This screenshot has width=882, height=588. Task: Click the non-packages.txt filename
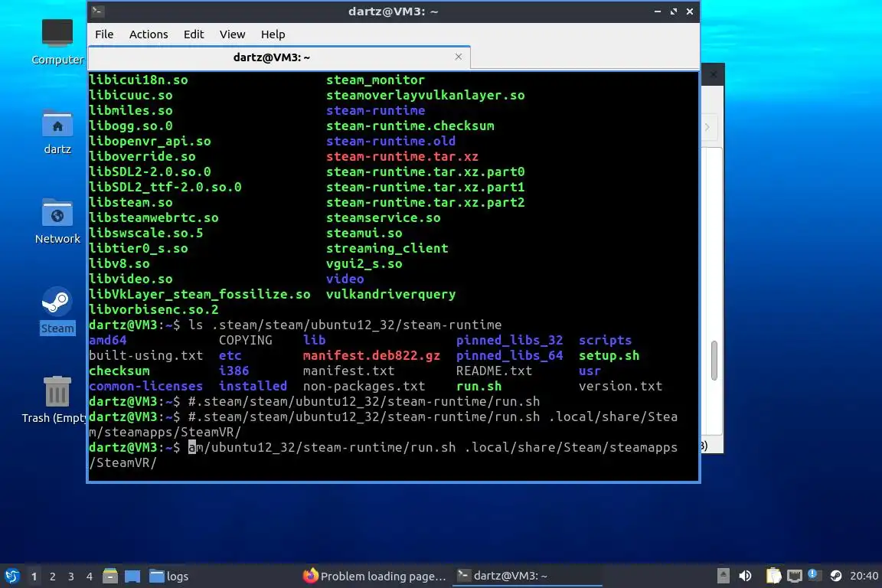(x=364, y=386)
